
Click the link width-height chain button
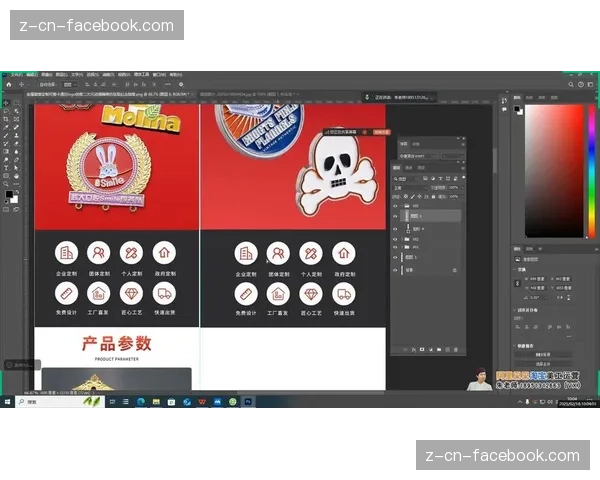click(x=517, y=283)
